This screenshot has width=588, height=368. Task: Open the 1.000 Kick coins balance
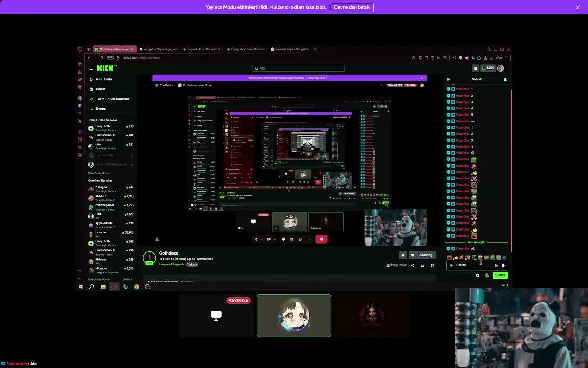(x=488, y=68)
